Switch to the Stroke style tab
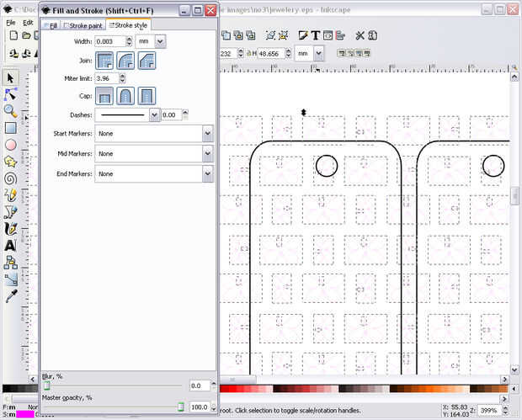 point(128,25)
